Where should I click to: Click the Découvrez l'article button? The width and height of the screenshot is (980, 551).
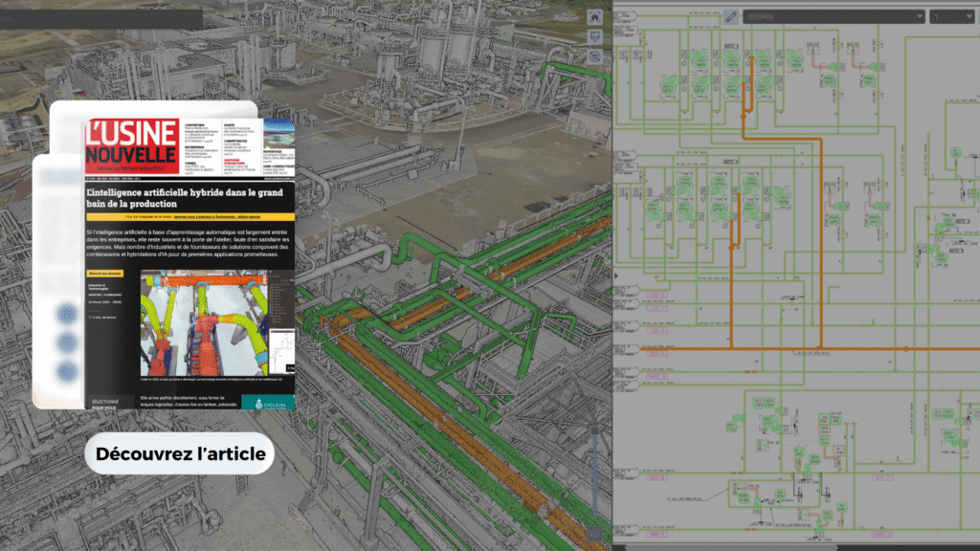tap(180, 453)
